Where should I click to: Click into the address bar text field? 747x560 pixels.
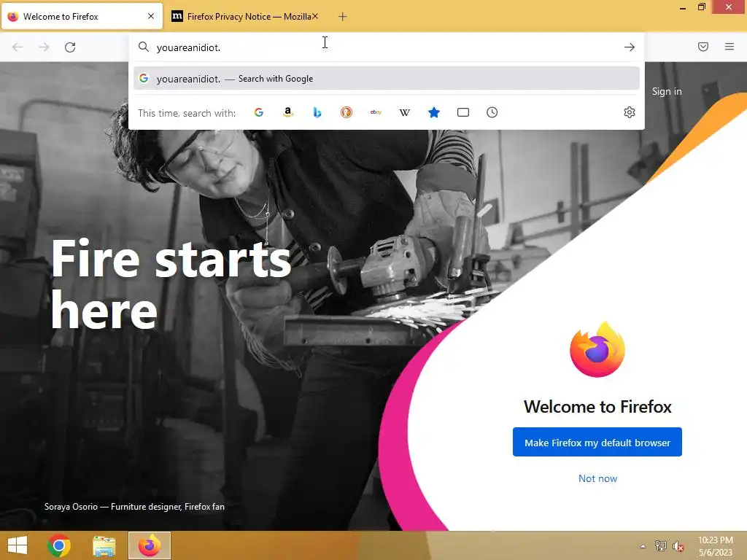pos(386,47)
